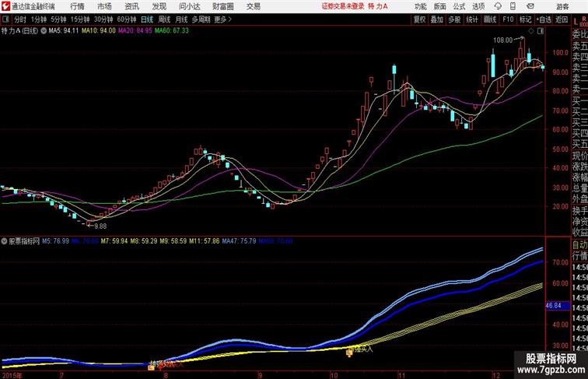Switch to the 15分钟 period tab
This screenshot has width=588, height=379.
pyautogui.click(x=80, y=19)
